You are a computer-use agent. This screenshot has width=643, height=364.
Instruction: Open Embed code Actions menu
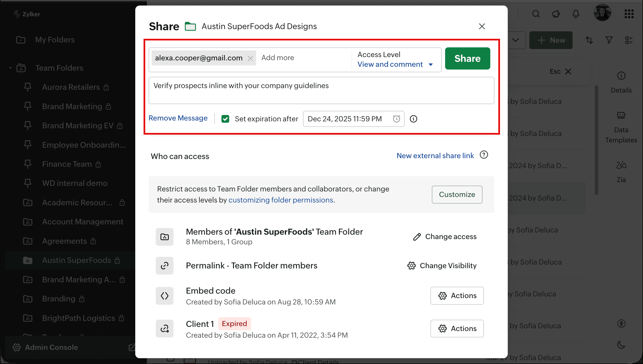[457, 296]
